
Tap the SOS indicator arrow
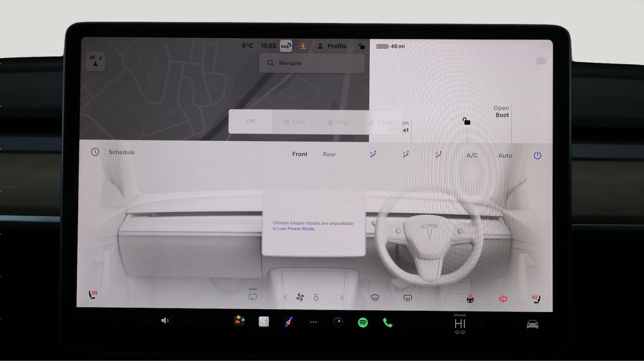click(286, 46)
